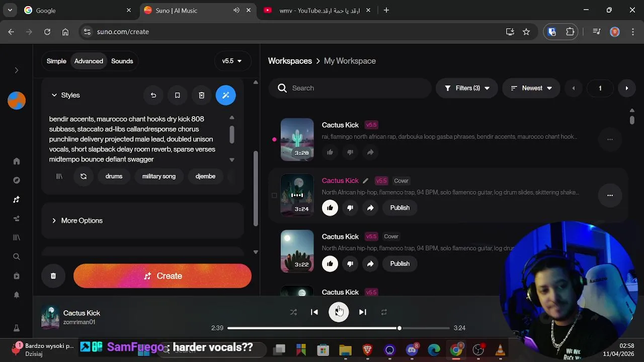Dislike the 3:24 Cactus Kick song
The height and width of the screenshot is (362, 644).
[x=350, y=208]
